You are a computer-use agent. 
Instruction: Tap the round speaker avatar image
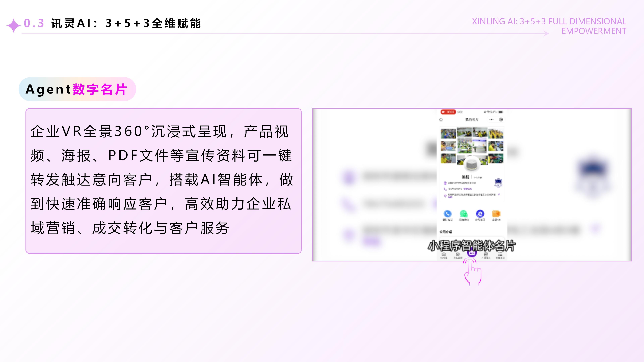point(472,164)
